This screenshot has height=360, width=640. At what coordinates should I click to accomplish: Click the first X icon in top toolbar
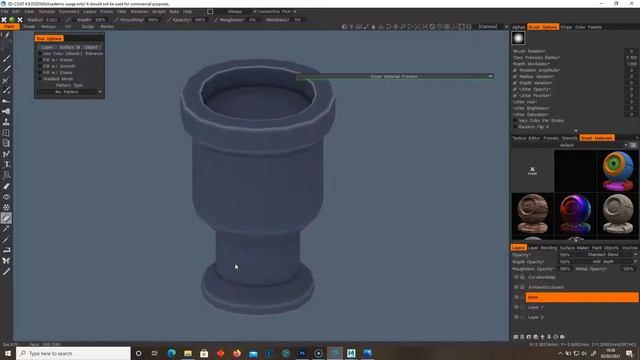coord(4,20)
